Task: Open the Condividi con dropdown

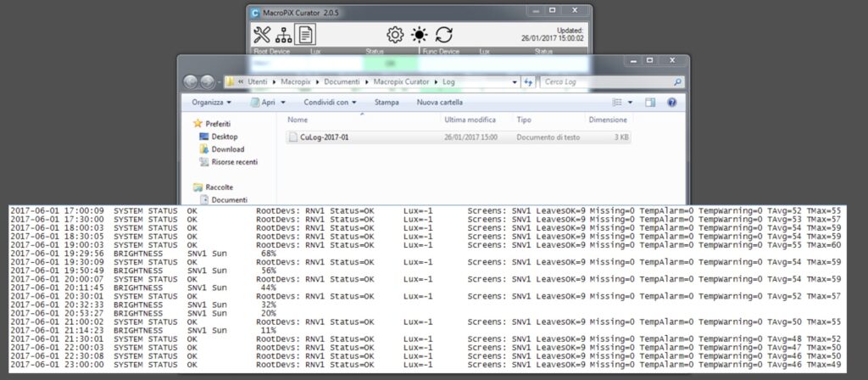Action: [x=331, y=102]
